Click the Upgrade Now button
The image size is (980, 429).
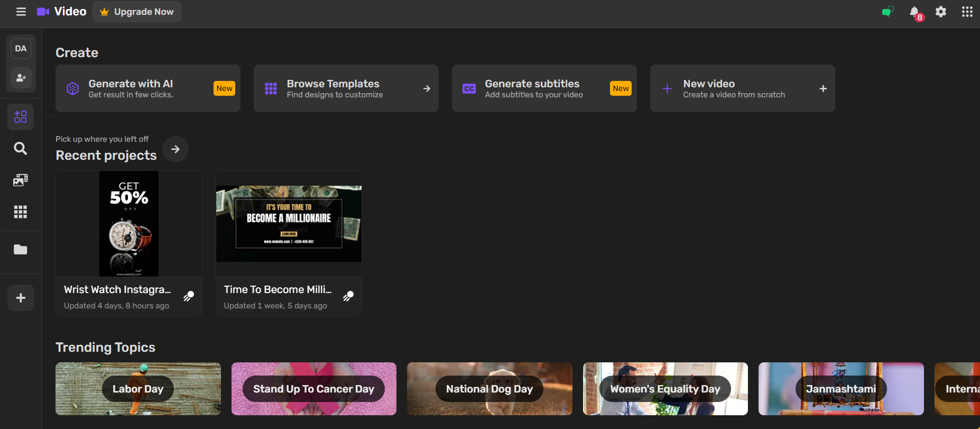[x=137, y=12]
